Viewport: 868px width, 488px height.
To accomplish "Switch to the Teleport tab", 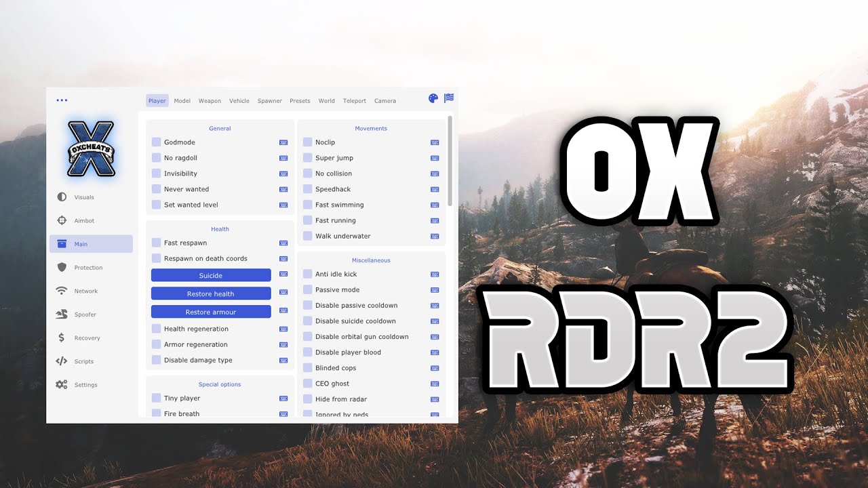I will tap(355, 101).
